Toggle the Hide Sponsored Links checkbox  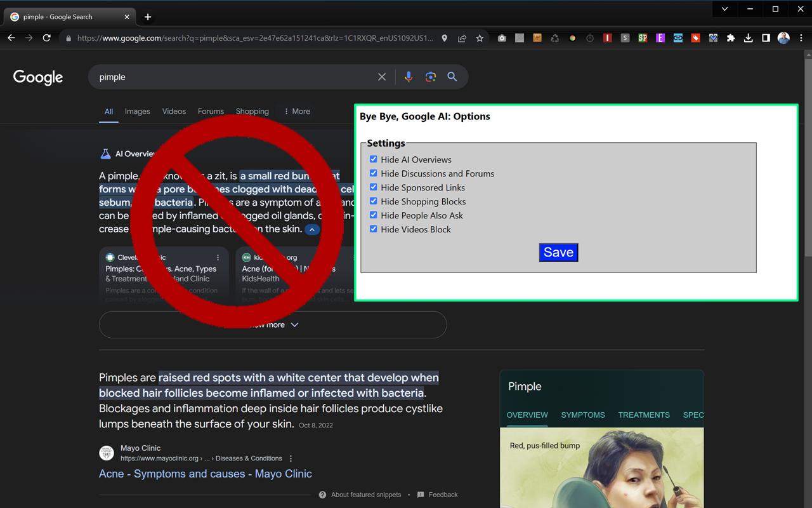pos(373,187)
